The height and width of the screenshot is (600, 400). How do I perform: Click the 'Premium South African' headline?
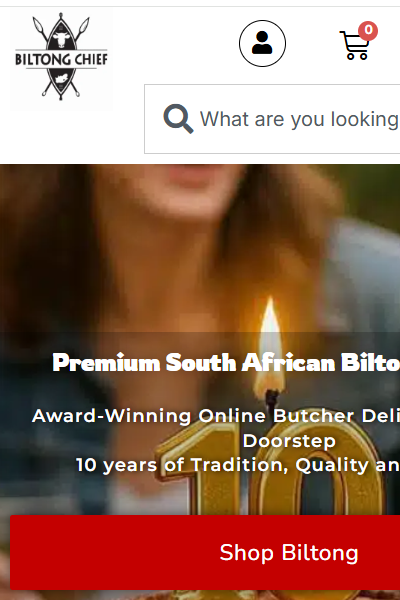click(x=226, y=362)
